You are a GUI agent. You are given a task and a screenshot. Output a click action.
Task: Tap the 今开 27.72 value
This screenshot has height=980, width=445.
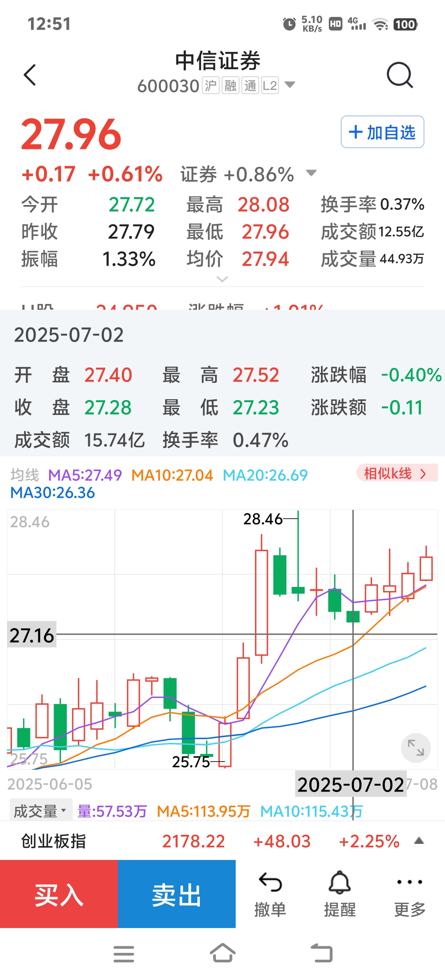point(132,205)
